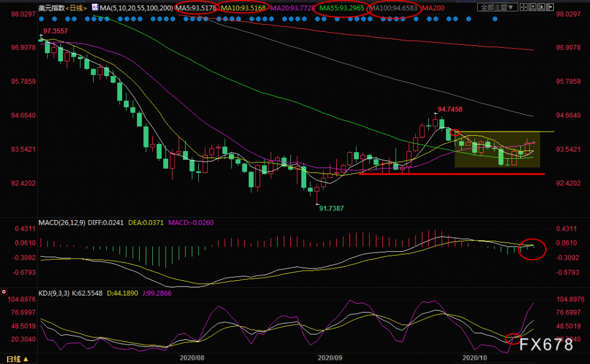Click the rightmost blue event dot
590x364 pixels.
pyautogui.click(x=495, y=19)
